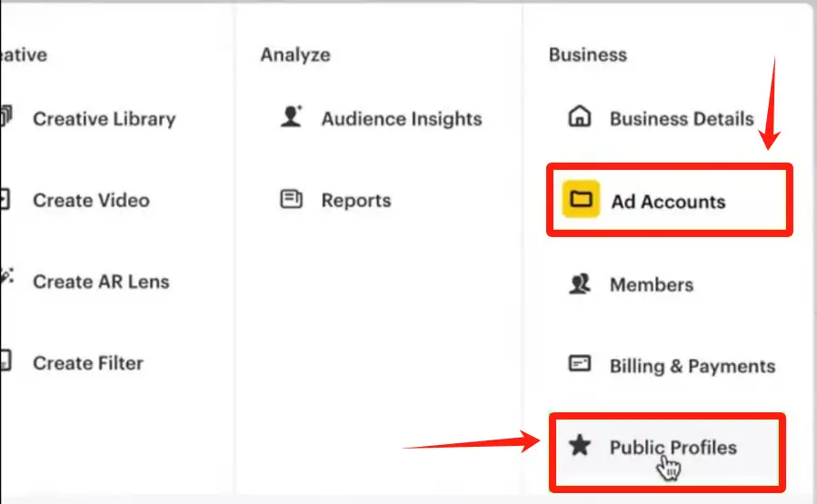Open the Reports text link
The height and width of the screenshot is (504, 817).
coord(356,201)
